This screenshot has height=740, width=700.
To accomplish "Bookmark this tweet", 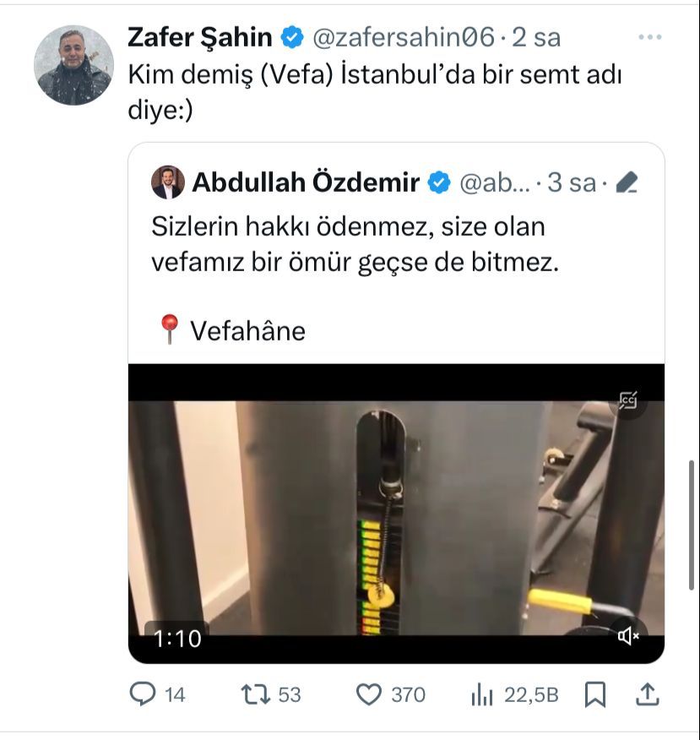I will 595,694.
